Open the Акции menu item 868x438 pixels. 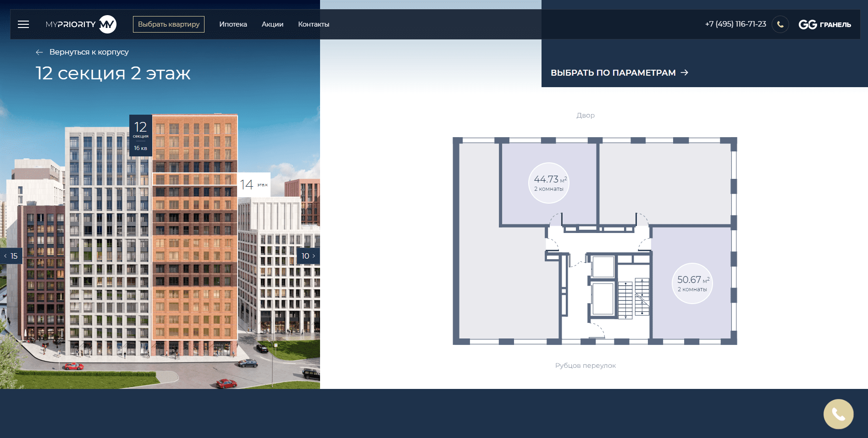point(272,24)
